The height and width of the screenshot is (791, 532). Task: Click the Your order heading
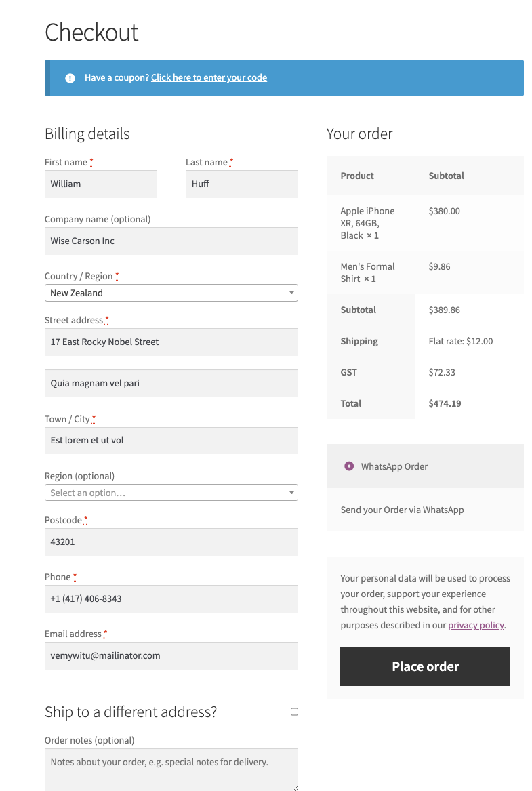pyautogui.click(x=360, y=134)
